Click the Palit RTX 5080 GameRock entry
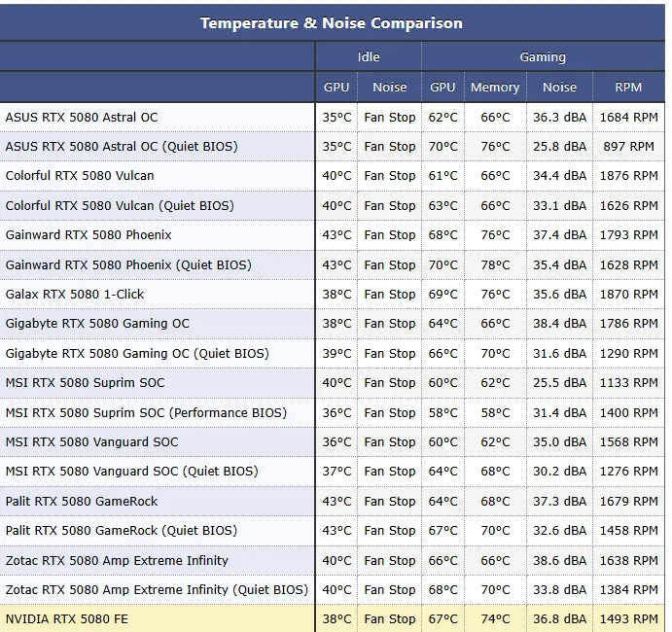This screenshot has height=632, width=672. (x=82, y=501)
